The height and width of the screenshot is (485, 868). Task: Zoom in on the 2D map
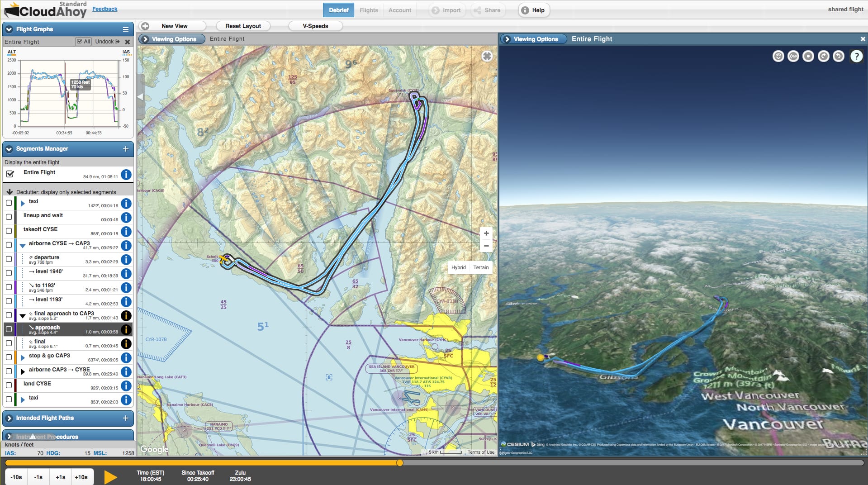pos(486,233)
